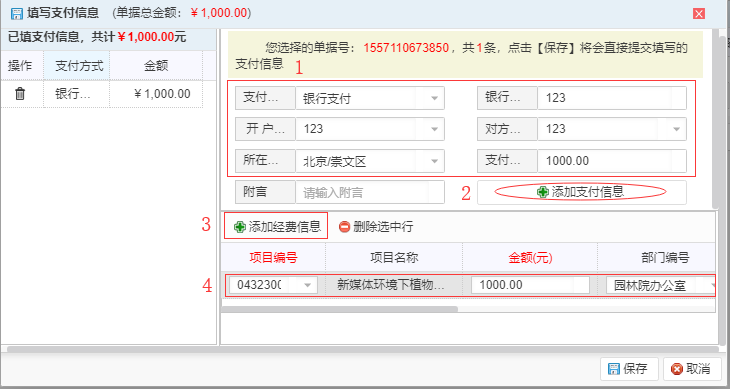
Task: Delete the bank payment row via trash icon
Action: [x=20, y=94]
